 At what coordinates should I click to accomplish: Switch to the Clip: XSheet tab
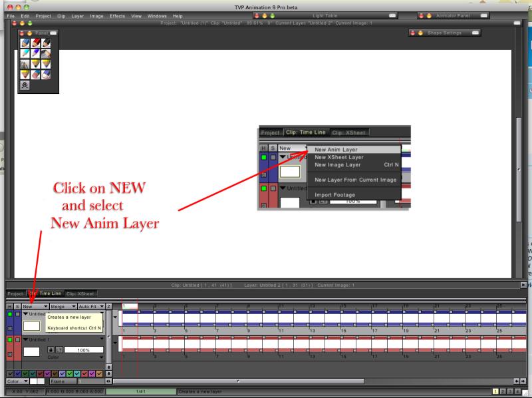pyautogui.click(x=80, y=294)
